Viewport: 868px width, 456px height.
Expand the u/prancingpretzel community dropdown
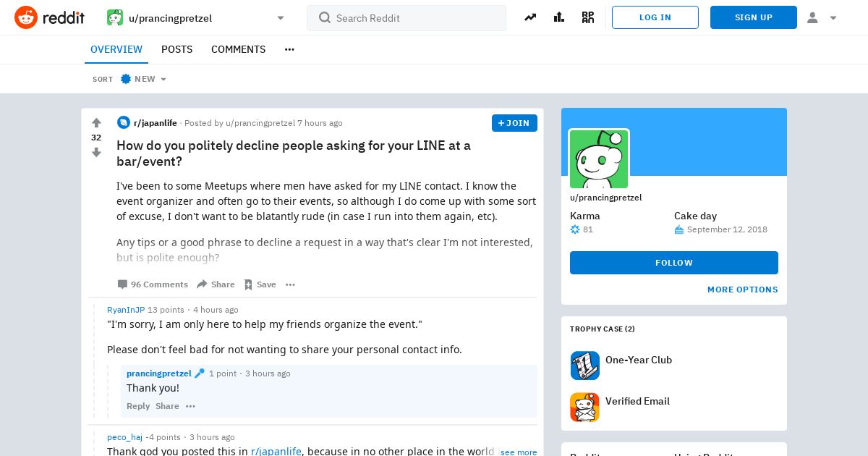tap(281, 18)
